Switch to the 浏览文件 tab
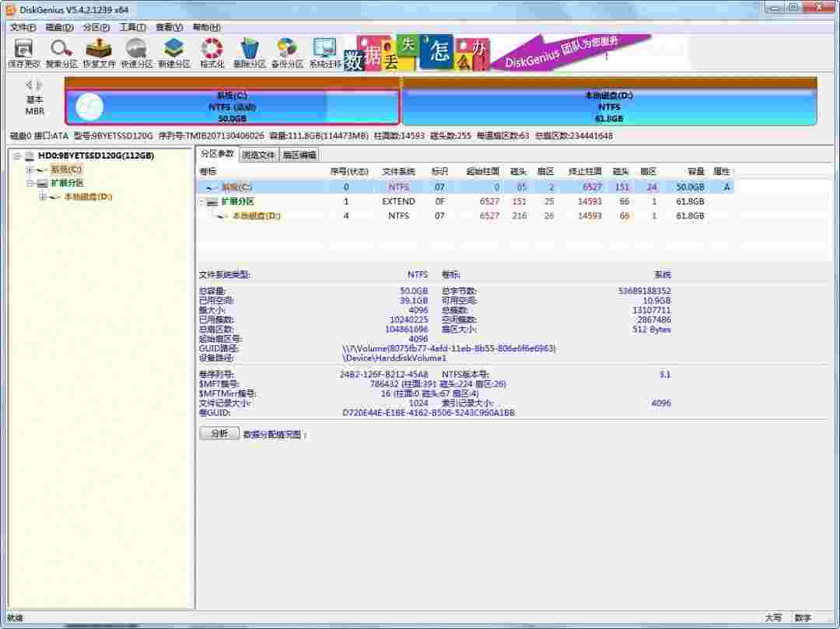This screenshot has height=629, width=840. pos(257,154)
